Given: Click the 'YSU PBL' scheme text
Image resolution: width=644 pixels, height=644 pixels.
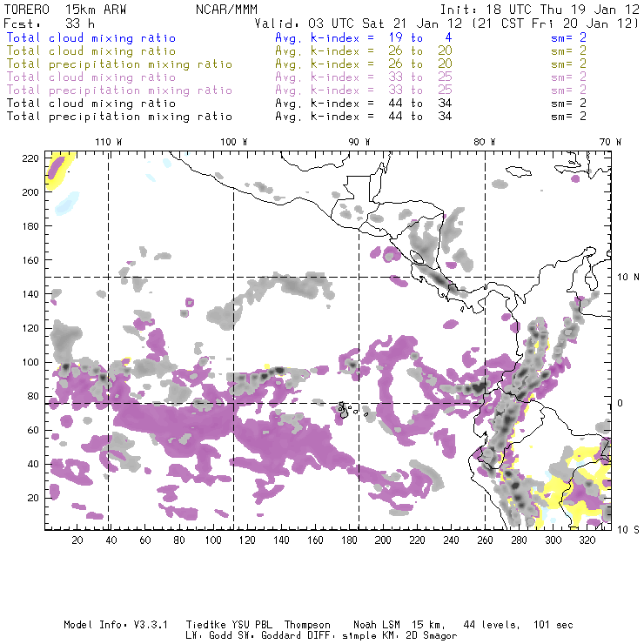Looking at the screenshot, I should [251, 625].
